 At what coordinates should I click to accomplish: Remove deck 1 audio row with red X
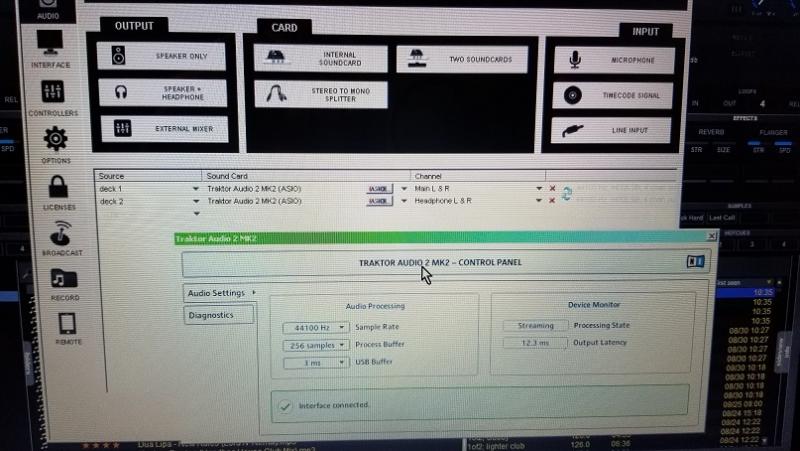(x=552, y=189)
